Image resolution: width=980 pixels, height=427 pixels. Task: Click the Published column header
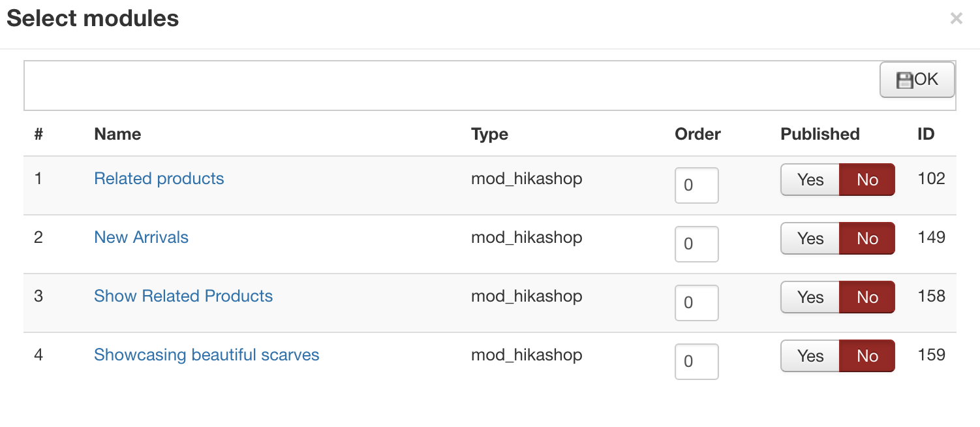pyautogui.click(x=819, y=134)
